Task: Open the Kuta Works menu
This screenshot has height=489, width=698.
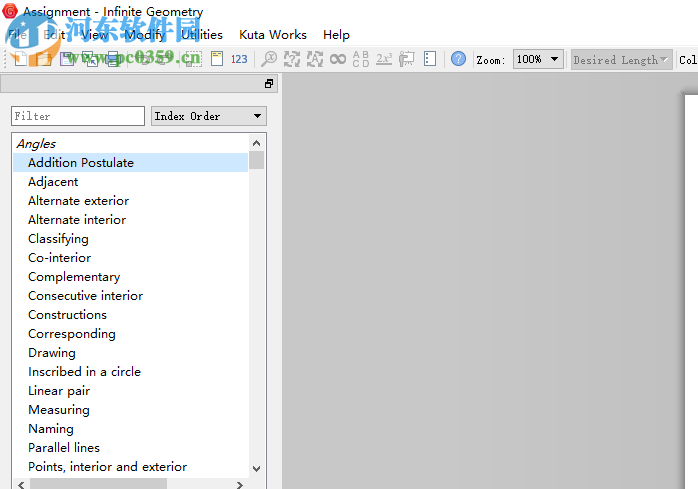Action: pyautogui.click(x=273, y=35)
